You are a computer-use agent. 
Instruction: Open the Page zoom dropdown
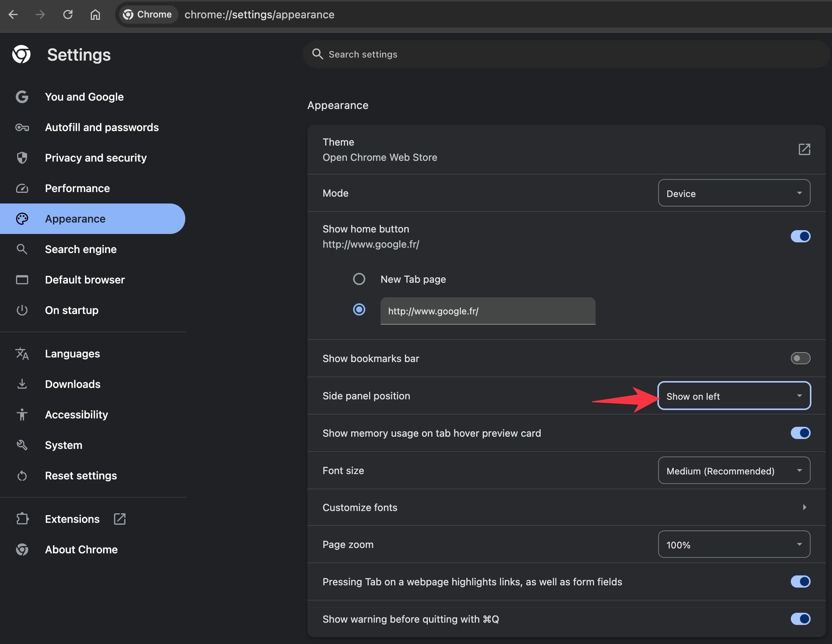pos(733,544)
